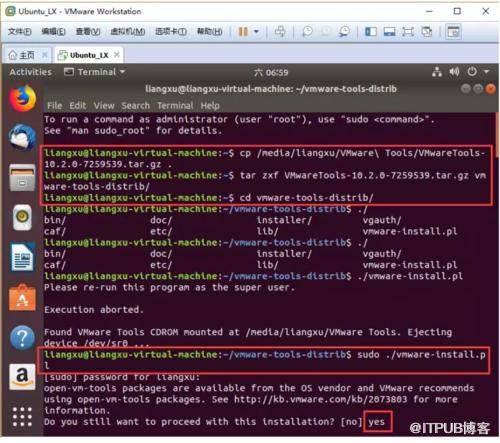Pause the virtual machine with the pause icon
This screenshot has height=443, width=500.
click(243, 32)
